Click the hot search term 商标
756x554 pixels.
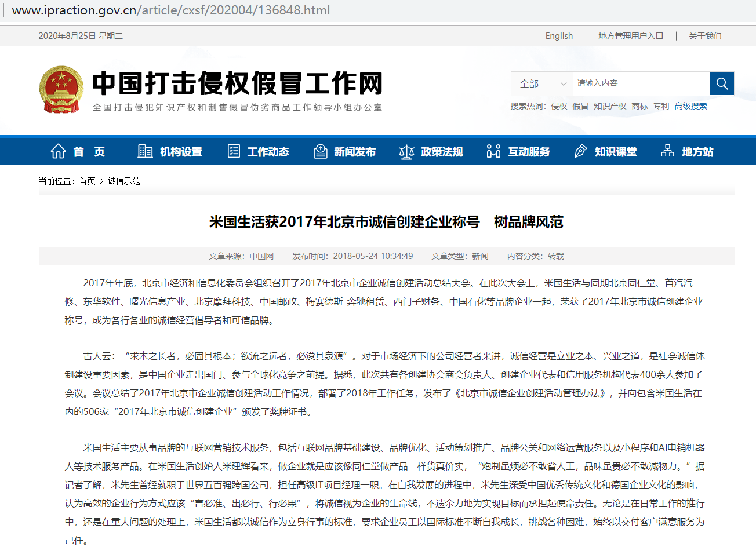pyautogui.click(x=640, y=106)
